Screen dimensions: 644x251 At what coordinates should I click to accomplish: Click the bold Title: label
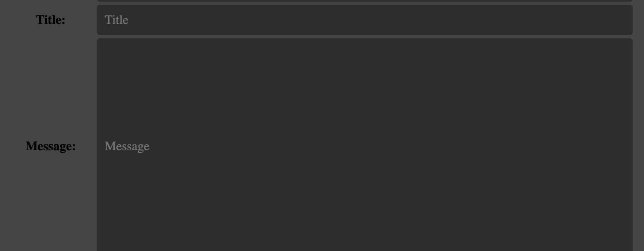50,20
